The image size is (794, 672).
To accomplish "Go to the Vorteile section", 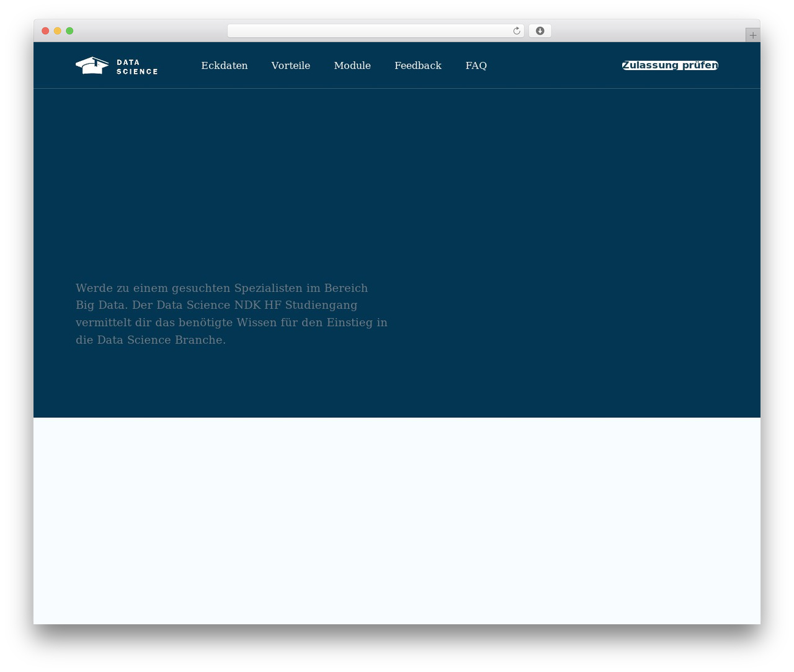I will point(291,66).
